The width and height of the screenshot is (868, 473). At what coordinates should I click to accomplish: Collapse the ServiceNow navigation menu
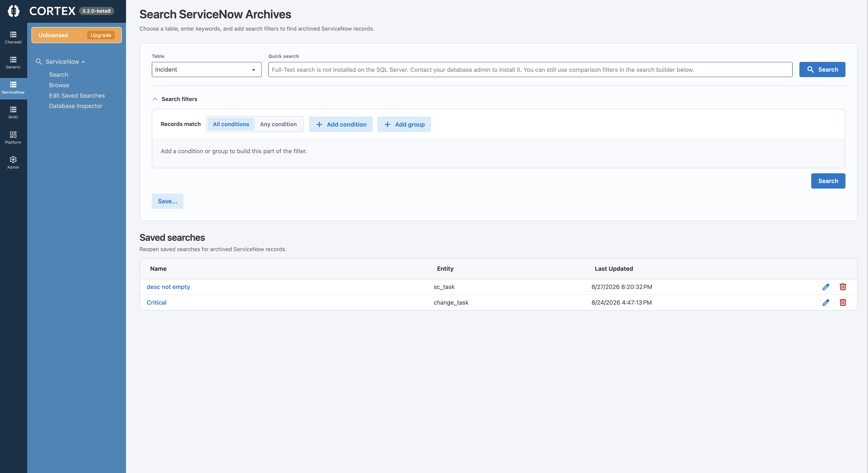click(65, 62)
